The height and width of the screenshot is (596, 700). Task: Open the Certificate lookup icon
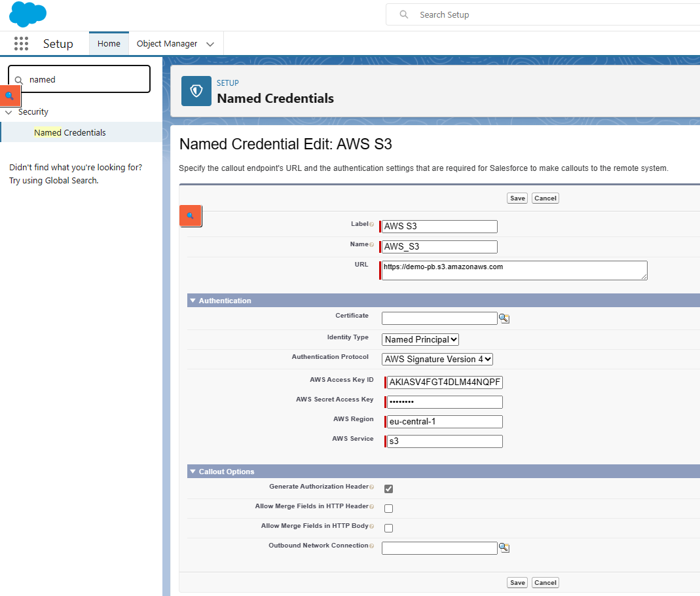tap(504, 318)
